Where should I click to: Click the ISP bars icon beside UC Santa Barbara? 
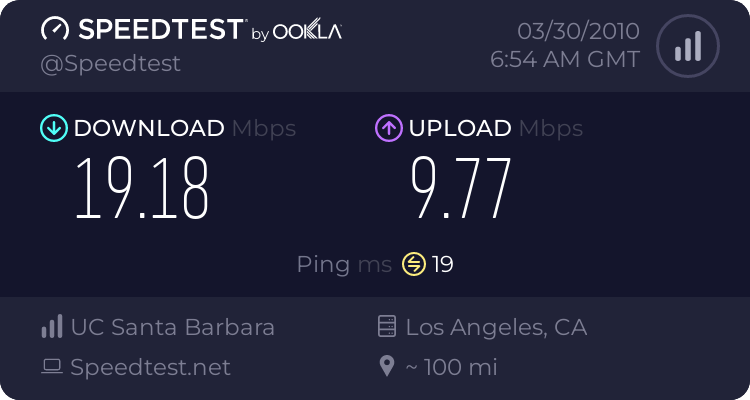click(x=51, y=327)
